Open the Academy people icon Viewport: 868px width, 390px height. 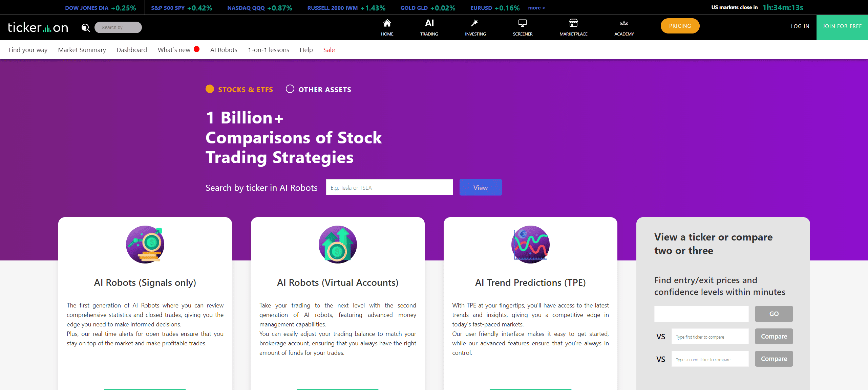(x=624, y=23)
